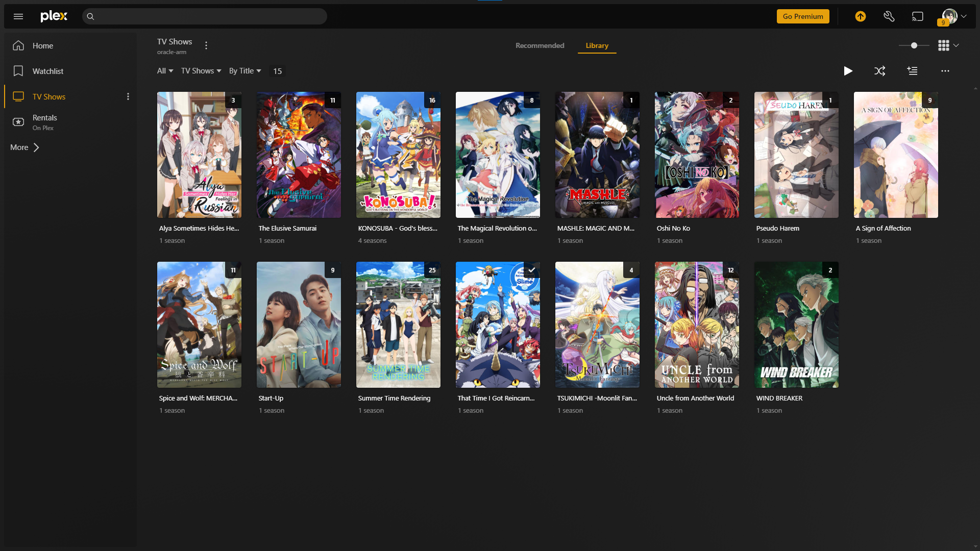Viewport: 980px width, 551px height.
Task: Shuffle the TV Shows library
Action: (x=879, y=71)
